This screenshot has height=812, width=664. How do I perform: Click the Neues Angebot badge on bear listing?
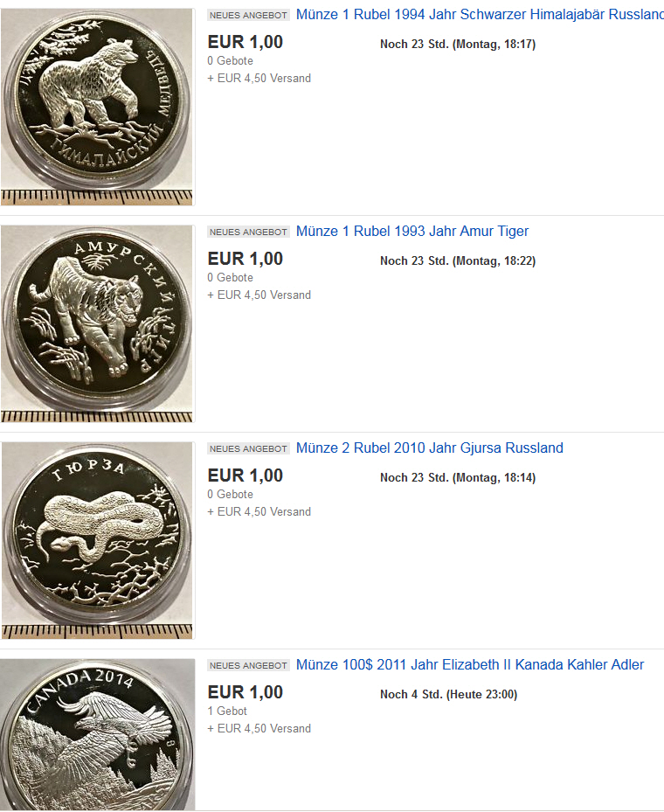point(248,15)
